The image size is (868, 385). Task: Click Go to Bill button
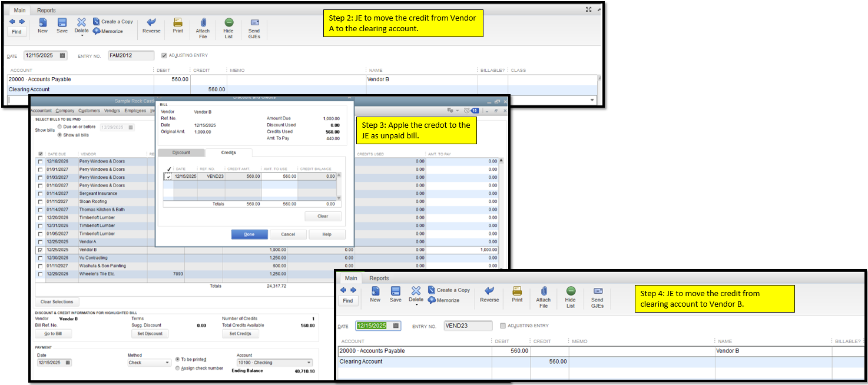53,334
